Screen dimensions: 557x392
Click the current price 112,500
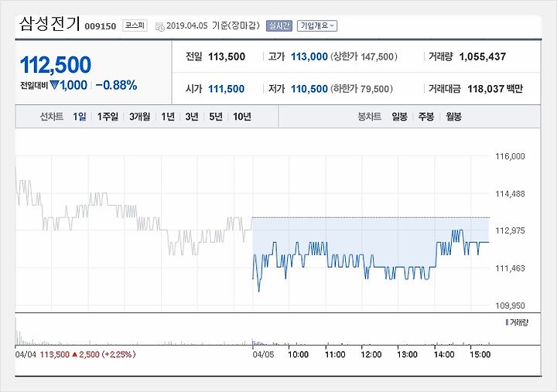coord(56,65)
